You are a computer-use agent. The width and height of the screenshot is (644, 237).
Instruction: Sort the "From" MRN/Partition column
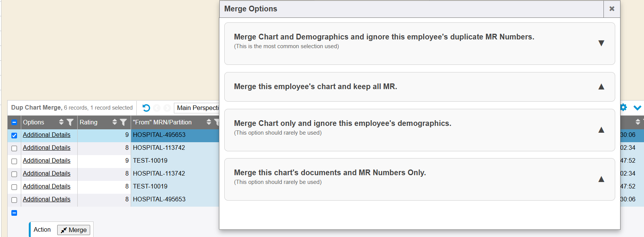[x=209, y=122]
